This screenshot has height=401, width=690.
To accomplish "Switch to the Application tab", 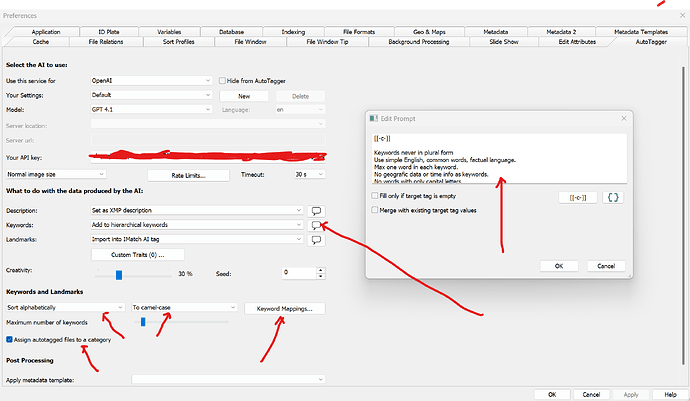I will point(46,32).
